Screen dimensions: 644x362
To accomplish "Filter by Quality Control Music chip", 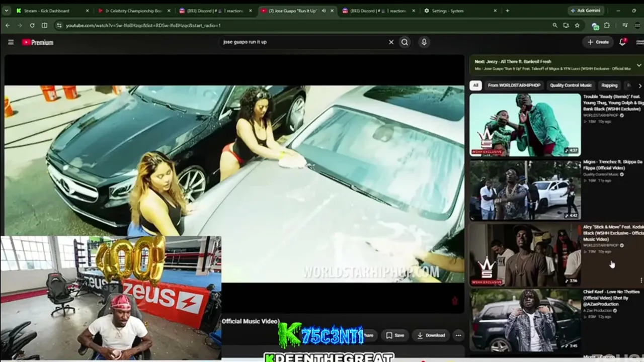I will coord(571,85).
